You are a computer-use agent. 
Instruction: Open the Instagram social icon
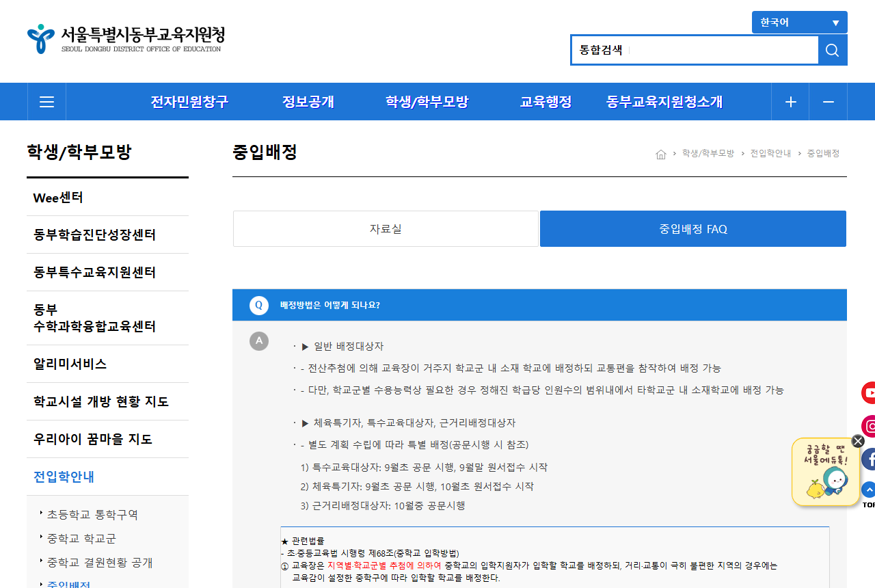[x=868, y=427]
